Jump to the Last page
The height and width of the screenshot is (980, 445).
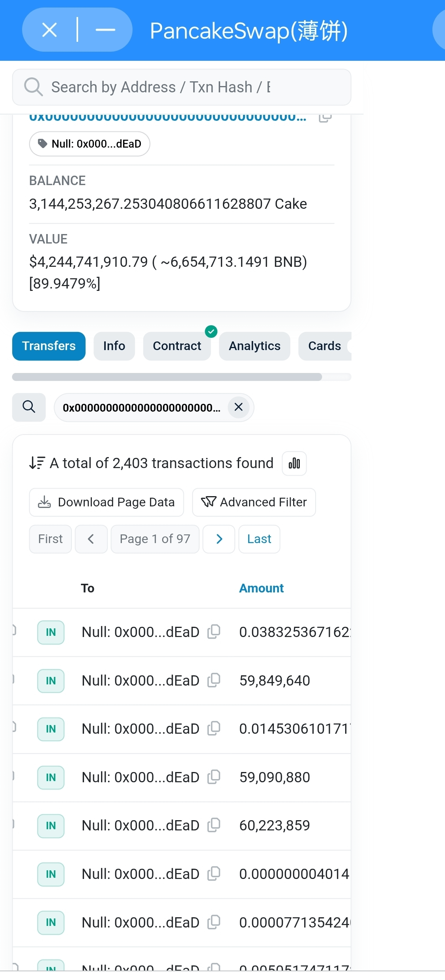(x=259, y=539)
